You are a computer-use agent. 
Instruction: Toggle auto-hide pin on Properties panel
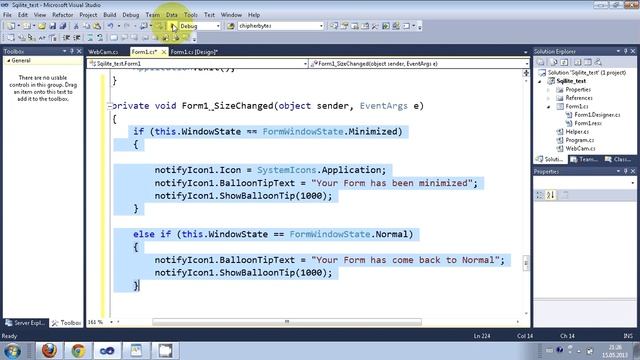click(625, 171)
